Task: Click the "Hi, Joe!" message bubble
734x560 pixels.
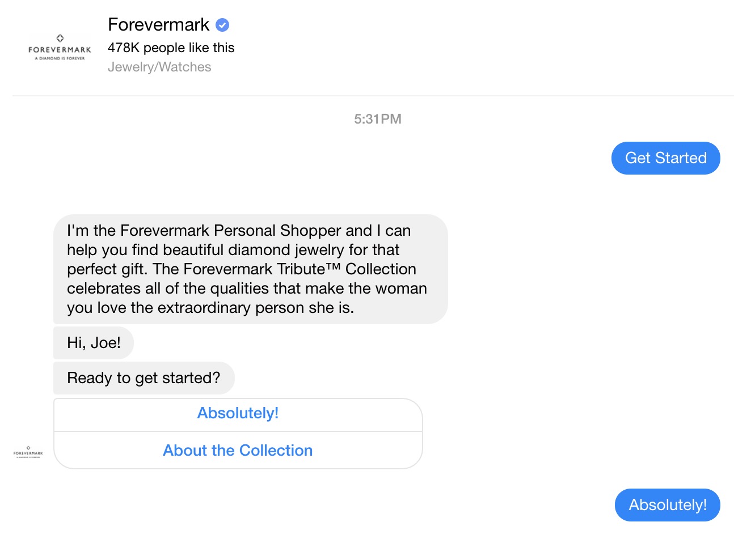Action: pyautogui.click(x=94, y=343)
